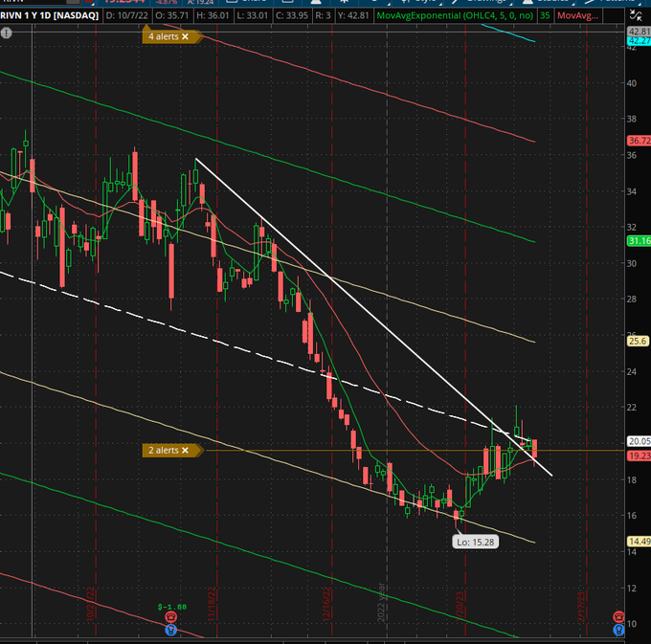Select the C: 33.95 close value
Image resolution: width=651 pixels, height=644 pixels.
click(292, 15)
